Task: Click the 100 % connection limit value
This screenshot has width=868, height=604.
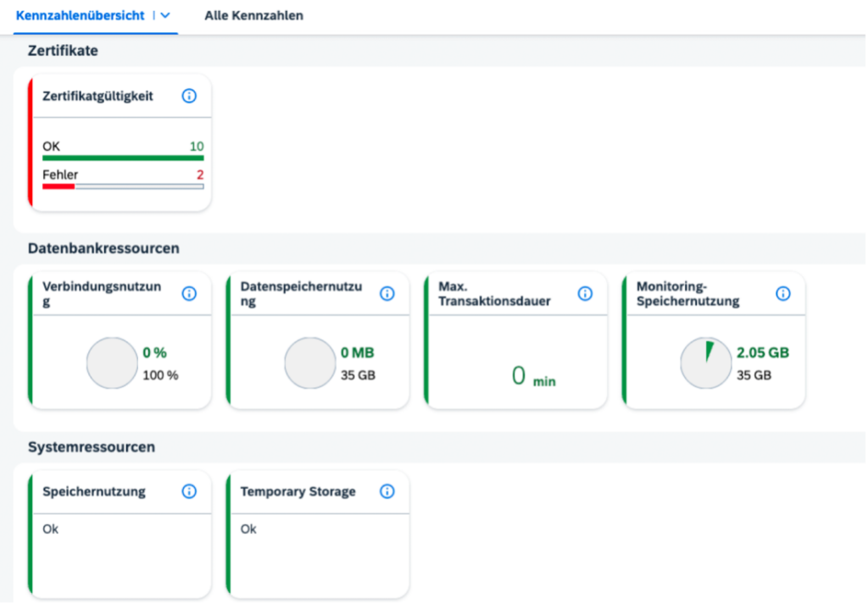Action: pyautogui.click(x=160, y=375)
